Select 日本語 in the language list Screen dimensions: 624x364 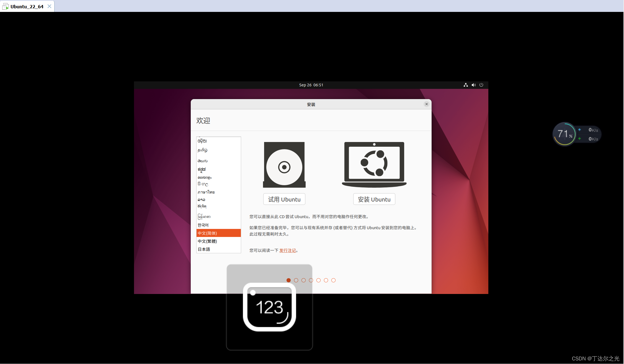[x=218, y=249]
